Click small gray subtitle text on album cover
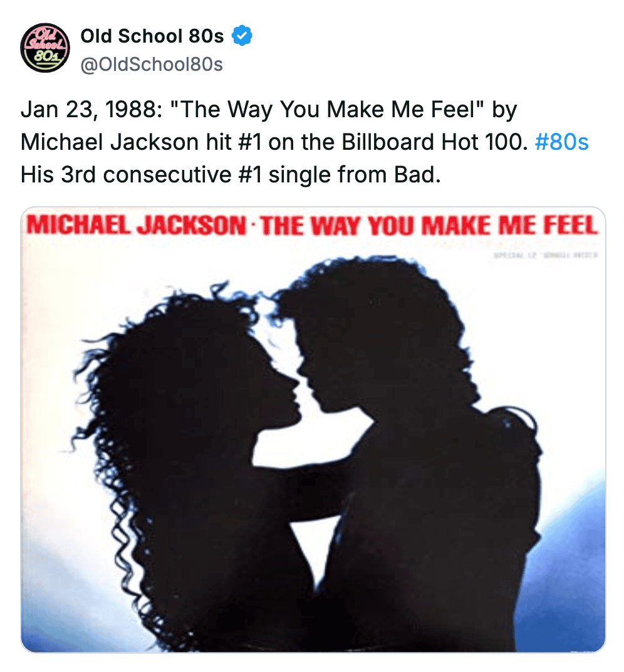 click(x=545, y=255)
